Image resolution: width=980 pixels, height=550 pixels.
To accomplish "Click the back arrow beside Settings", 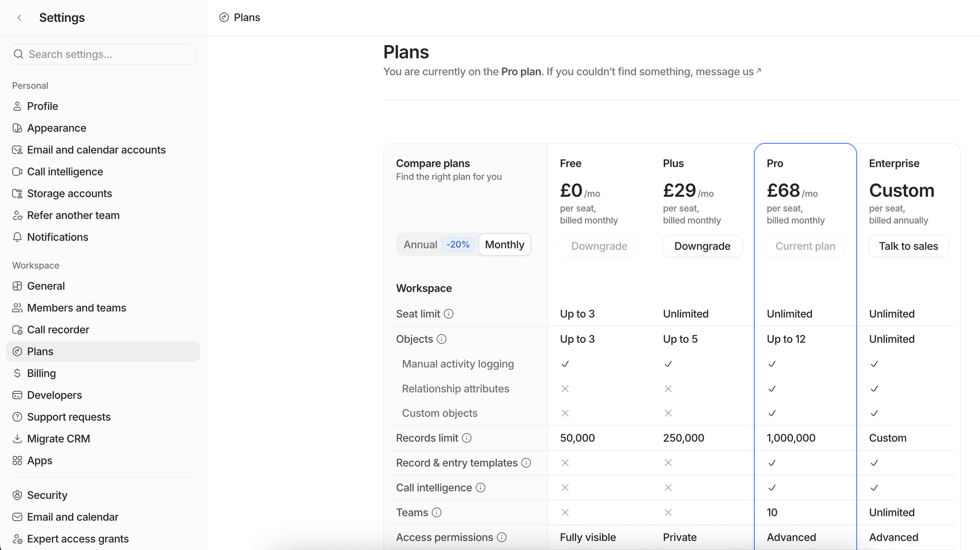I will pyautogui.click(x=19, y=18).
